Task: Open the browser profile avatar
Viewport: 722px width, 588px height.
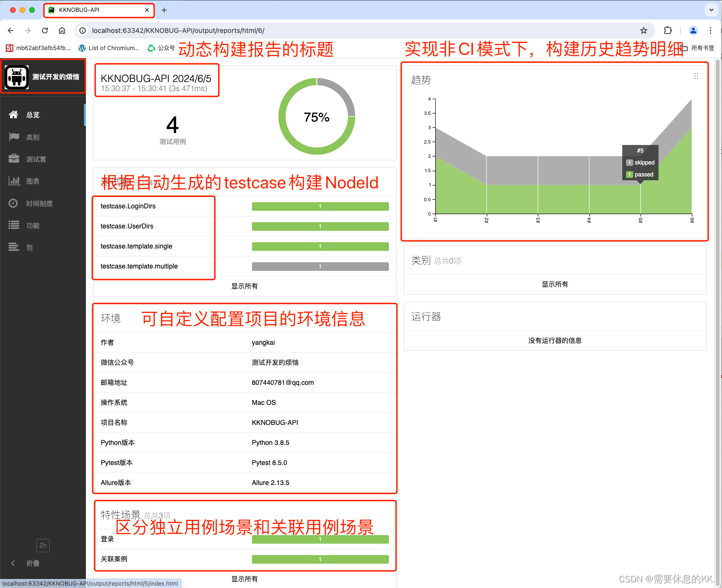Action: click(693, 31)
